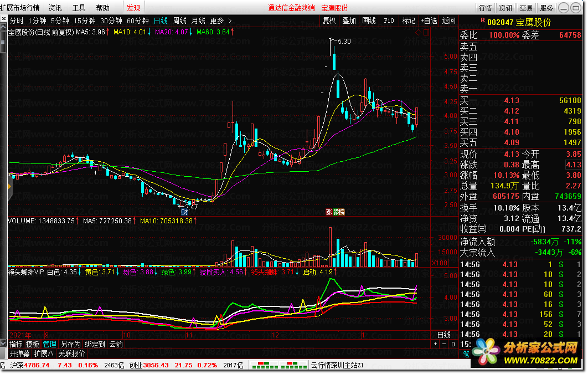Screen dimensions: 588x374
Task: Click the 叠加 overlay button
Action: tap(349, 21)
